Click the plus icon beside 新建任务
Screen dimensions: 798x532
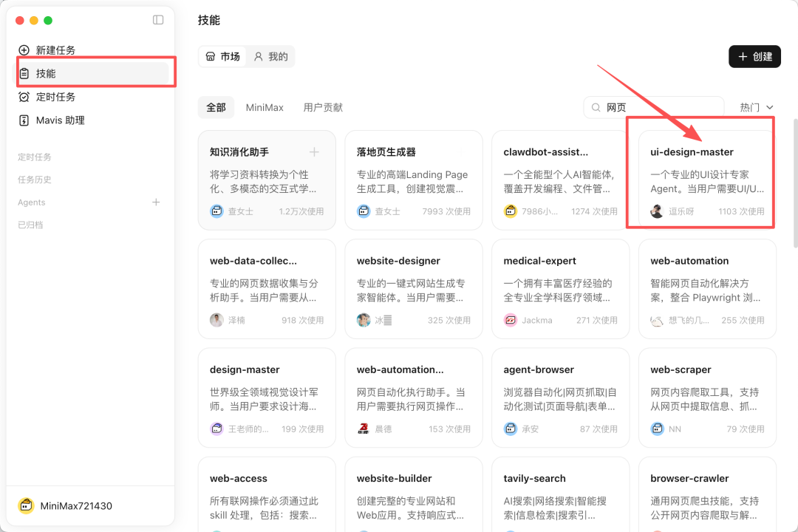click(x=24, y=50)
